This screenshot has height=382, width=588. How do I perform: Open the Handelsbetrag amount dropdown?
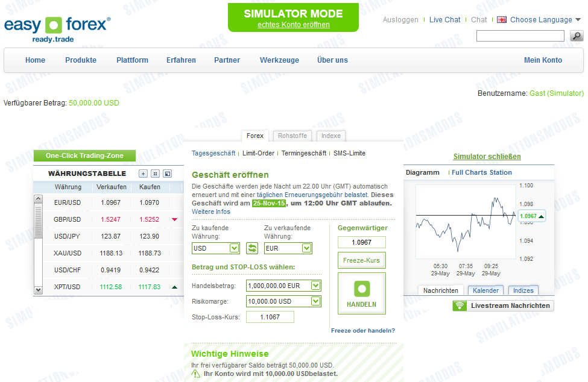click(316, 286)
